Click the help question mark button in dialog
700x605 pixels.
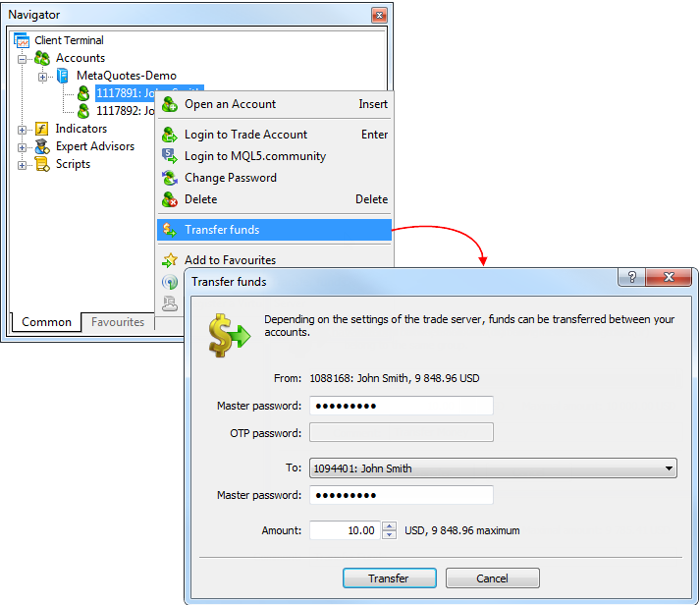point(631,277)
